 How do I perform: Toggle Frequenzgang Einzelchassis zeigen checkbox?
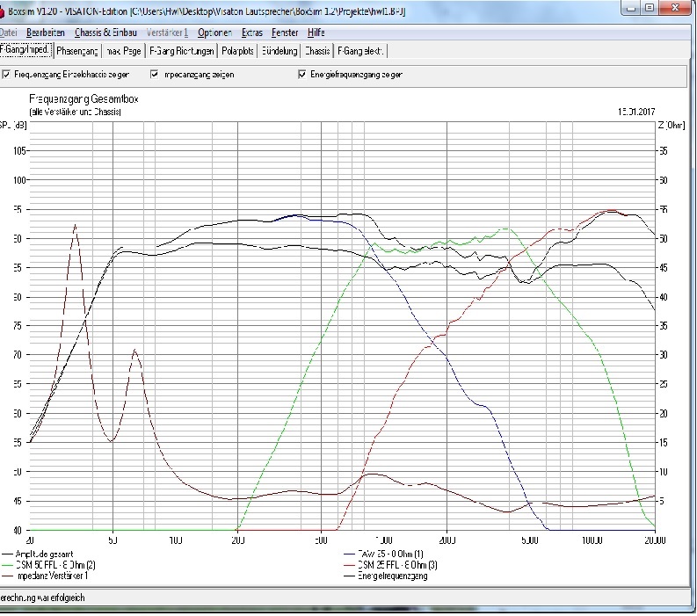[x=7, y=75]
